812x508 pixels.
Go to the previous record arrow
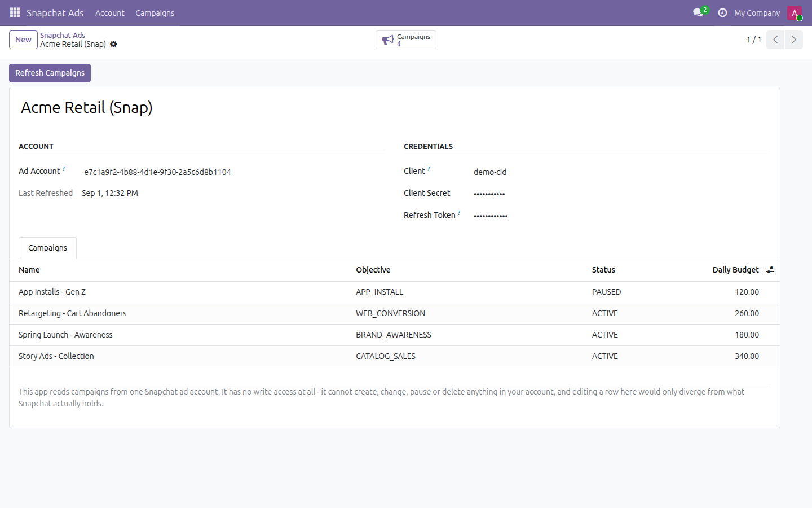point(775,40)
